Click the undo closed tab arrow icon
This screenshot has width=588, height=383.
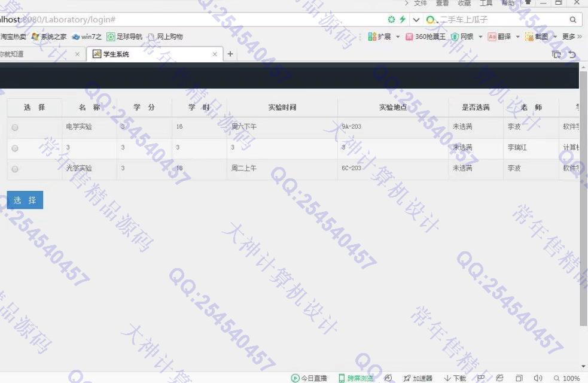[572, 54]
